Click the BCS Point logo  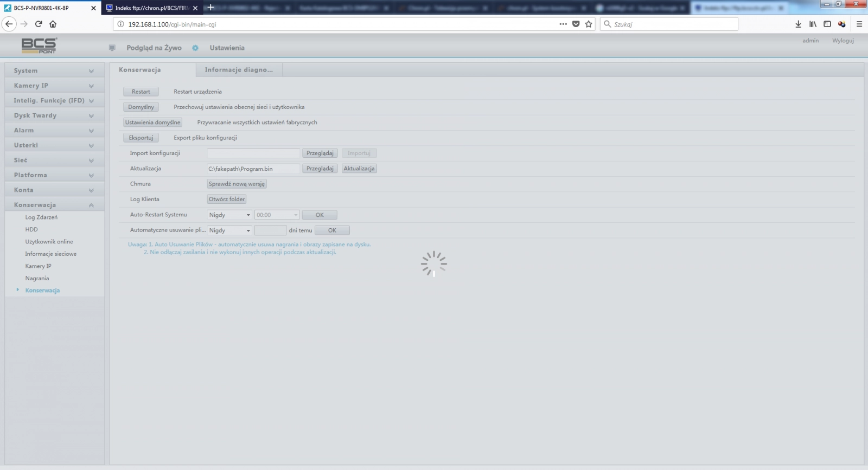[x=39, y=46]
